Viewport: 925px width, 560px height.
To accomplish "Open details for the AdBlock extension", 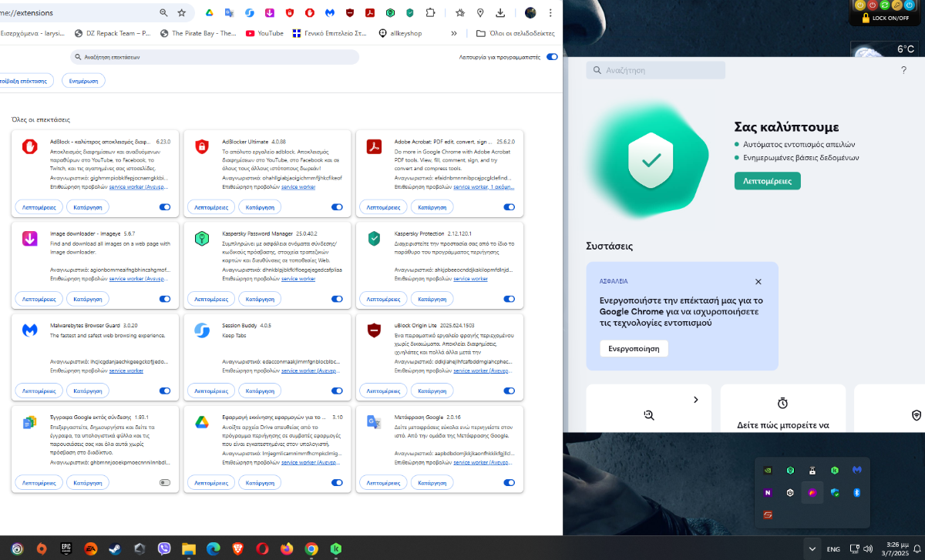I will (x=39, y=207).
